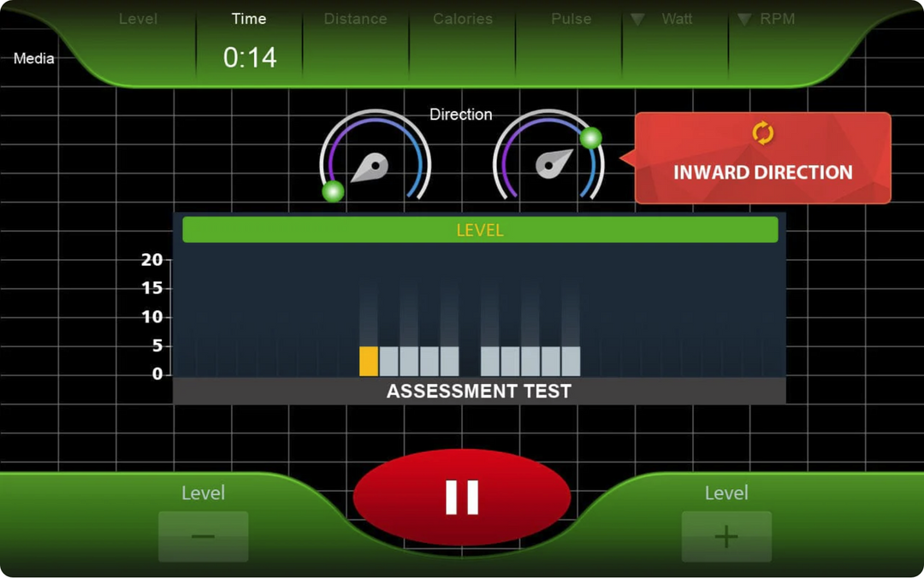Click the ASSESSMENT TEST program label
924x578 pixels.
coord(479,392)
